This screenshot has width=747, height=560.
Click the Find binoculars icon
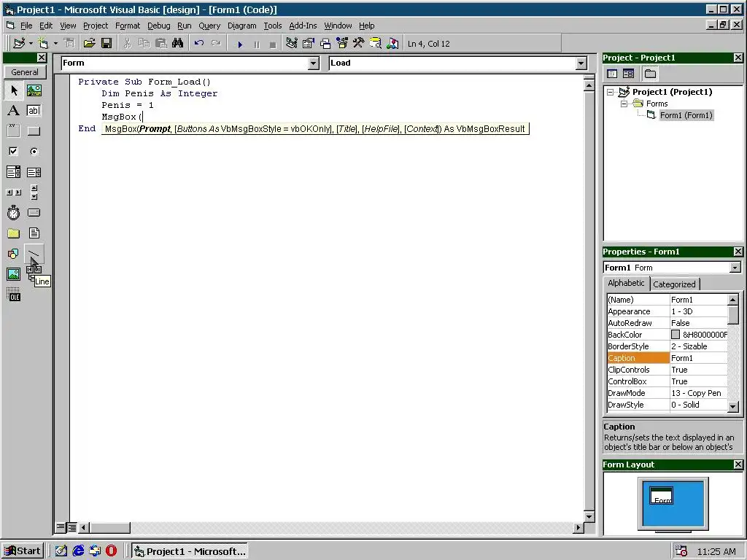178,43
